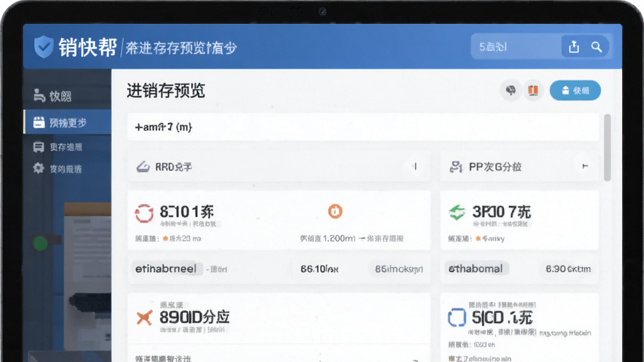Click the magnifier search icon in the header
Viewport: 644px width, 362px height.
[596, 47]
